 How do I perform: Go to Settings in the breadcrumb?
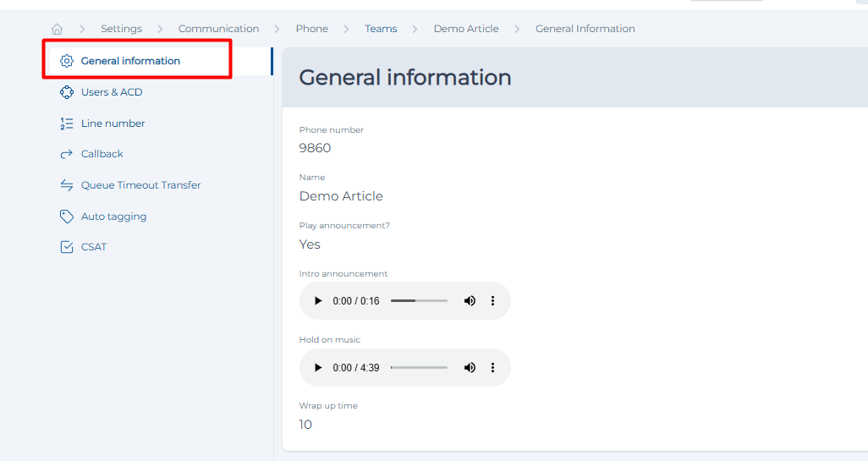click(x=121, y=29)
